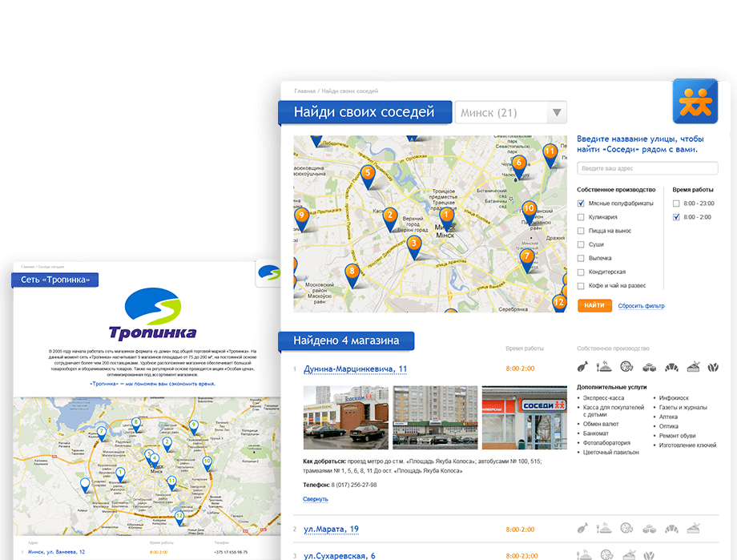
Task: Tick the Суши checkbox
Action: click(581, 244)
